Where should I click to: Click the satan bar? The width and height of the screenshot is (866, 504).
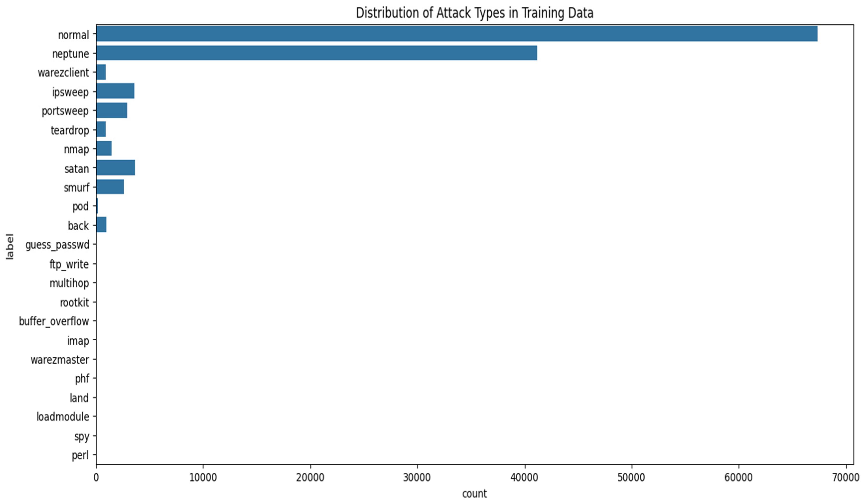(116, 168)
